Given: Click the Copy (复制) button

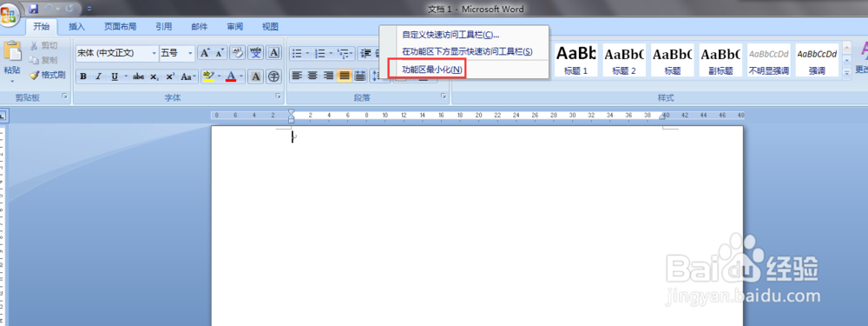Looking at the screenshot, I should point(43,60).
